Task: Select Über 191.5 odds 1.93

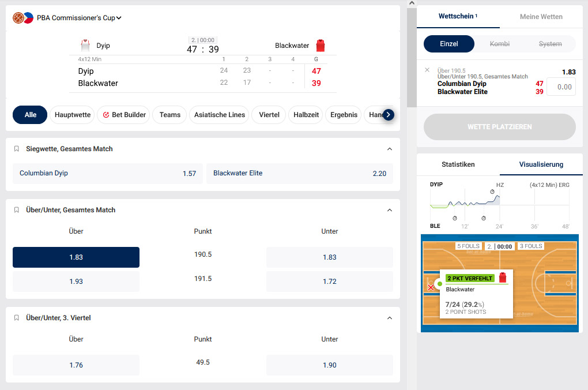Action: click(76, 282)
